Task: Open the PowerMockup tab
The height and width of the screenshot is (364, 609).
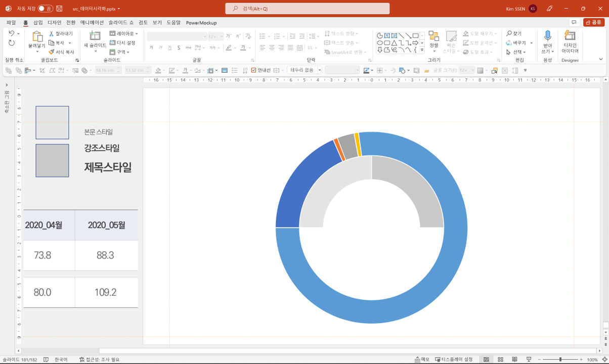Action: coord(201,23)
